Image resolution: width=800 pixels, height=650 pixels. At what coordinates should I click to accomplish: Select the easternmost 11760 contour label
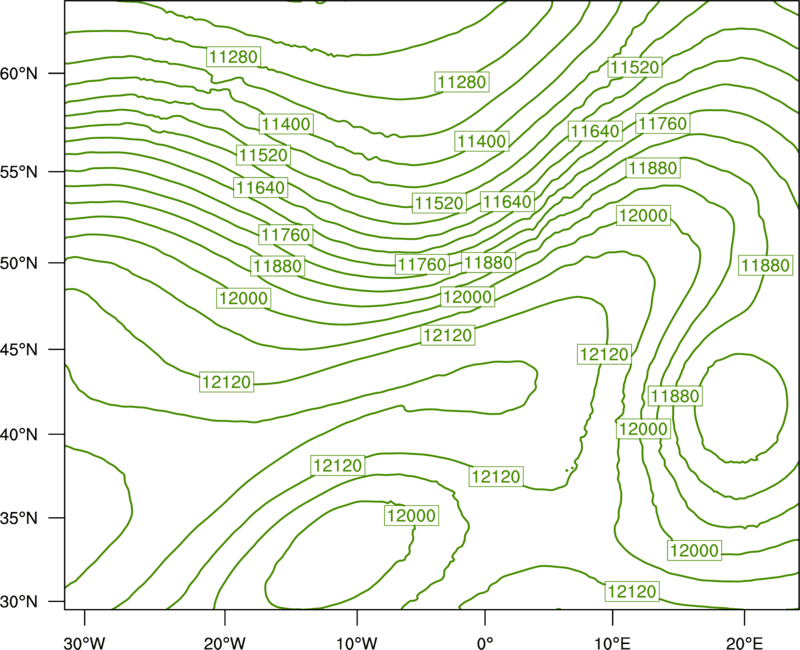tap(663, 123)
